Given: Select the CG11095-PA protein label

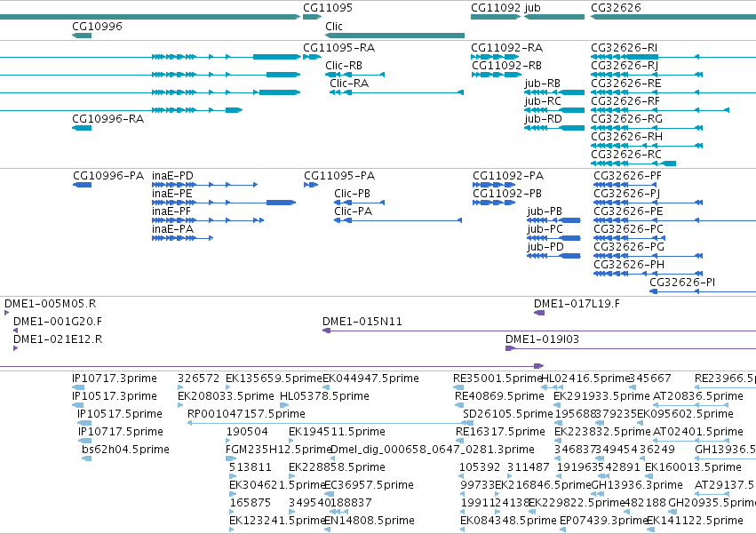Looking at the screenshot, I should (x=339, y=176).
